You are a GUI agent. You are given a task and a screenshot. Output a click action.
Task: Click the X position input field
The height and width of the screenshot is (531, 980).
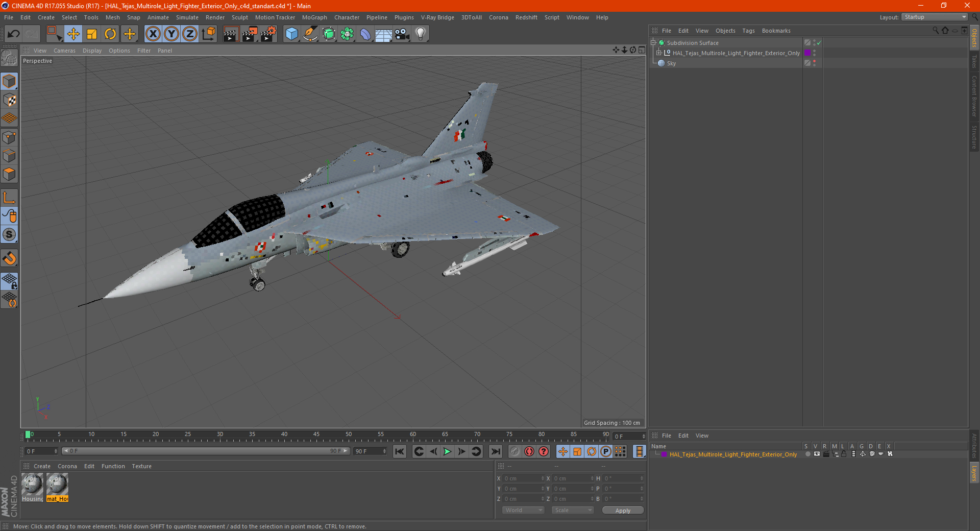(x=524, y=478)
